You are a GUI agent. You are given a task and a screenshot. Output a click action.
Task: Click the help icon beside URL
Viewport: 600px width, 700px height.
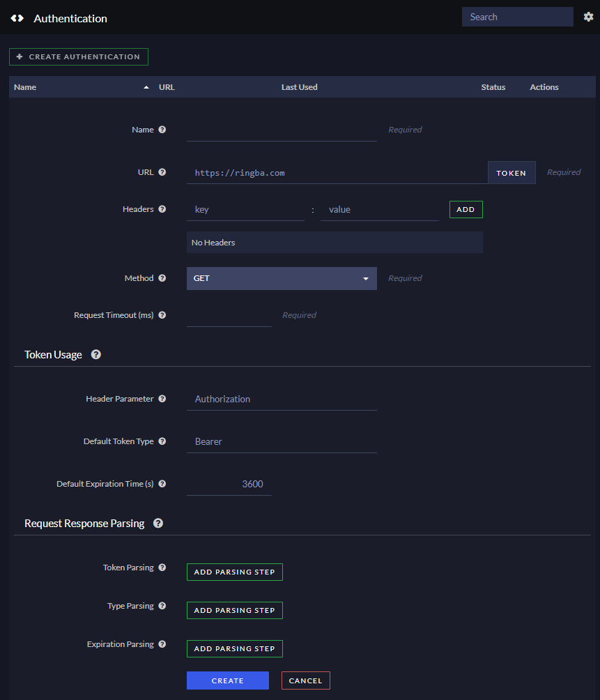pyautogui.click(x=162, y=172)
